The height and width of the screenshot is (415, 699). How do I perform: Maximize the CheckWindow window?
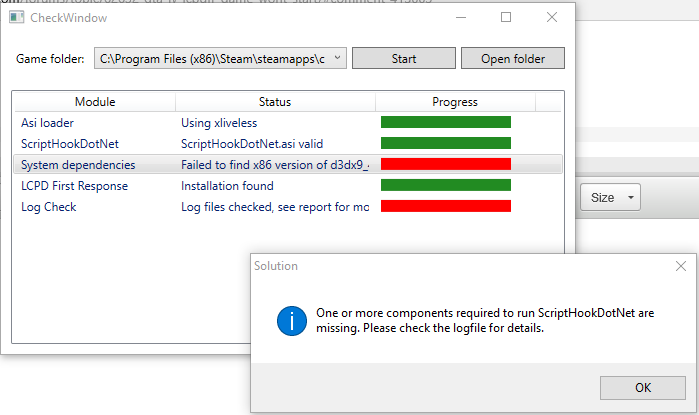point(506,18)
